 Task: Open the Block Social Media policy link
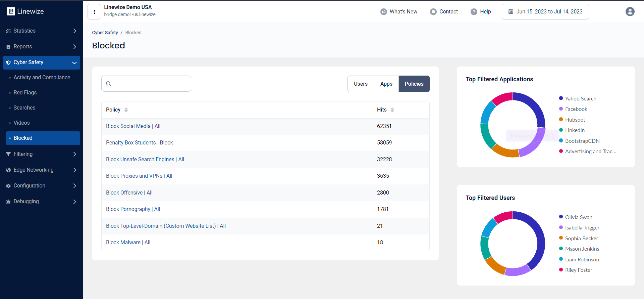pos(133,126)
